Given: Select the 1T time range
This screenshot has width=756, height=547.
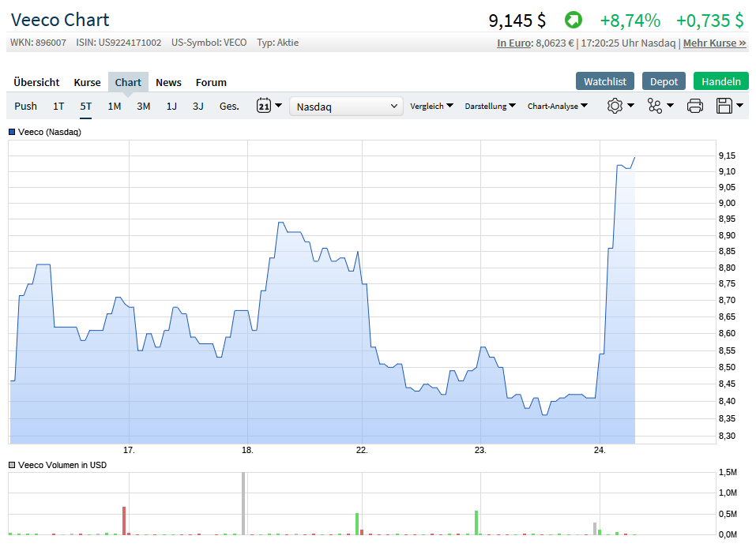Looking at the screenshot, I should (58, 106).
